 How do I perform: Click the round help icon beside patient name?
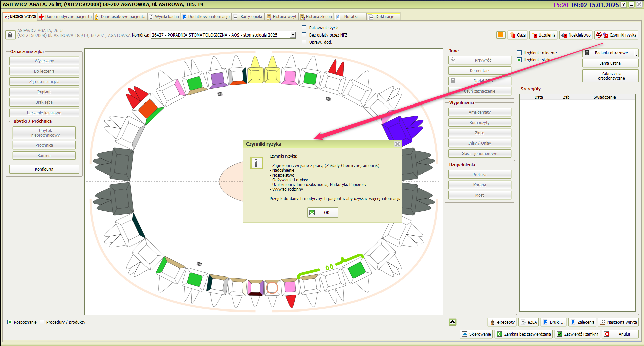pos(10,35)
